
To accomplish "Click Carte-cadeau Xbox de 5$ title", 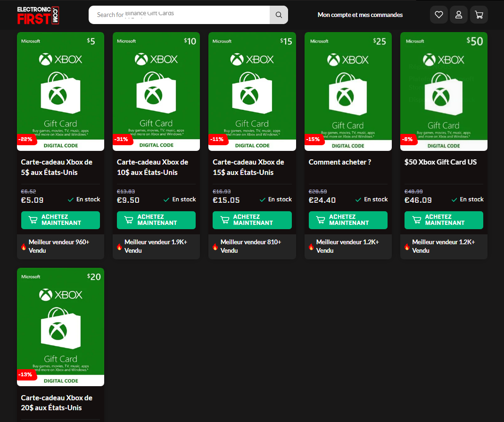I will tap(57, 167).
